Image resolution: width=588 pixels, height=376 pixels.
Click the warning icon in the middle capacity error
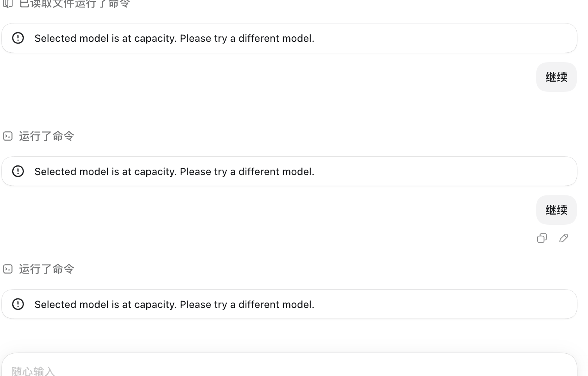click(18, 171)
